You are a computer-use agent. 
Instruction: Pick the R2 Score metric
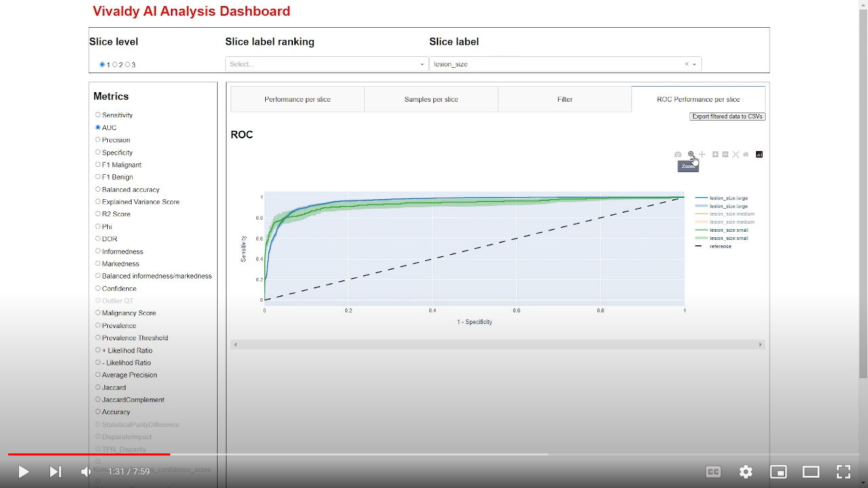[x=98, y=214]
